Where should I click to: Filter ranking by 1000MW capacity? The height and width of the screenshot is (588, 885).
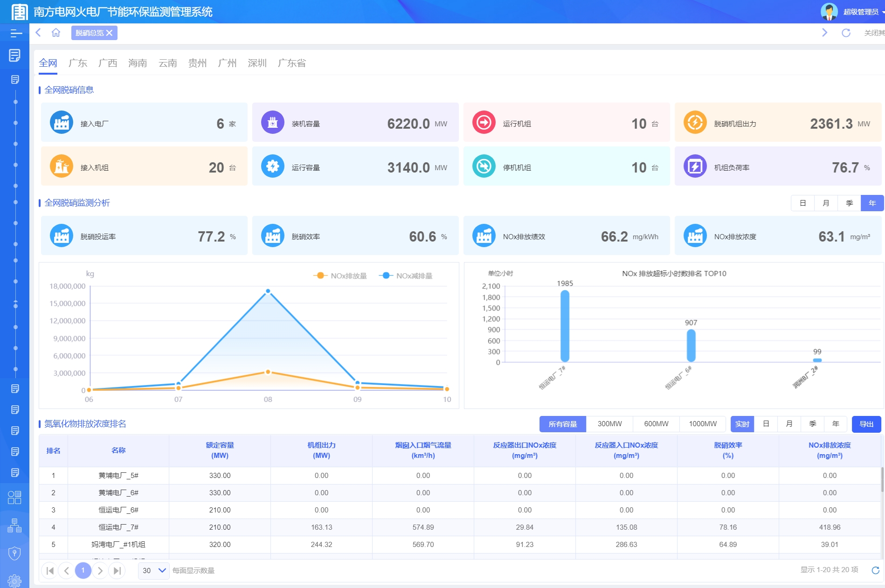click(x=703, y=424)
